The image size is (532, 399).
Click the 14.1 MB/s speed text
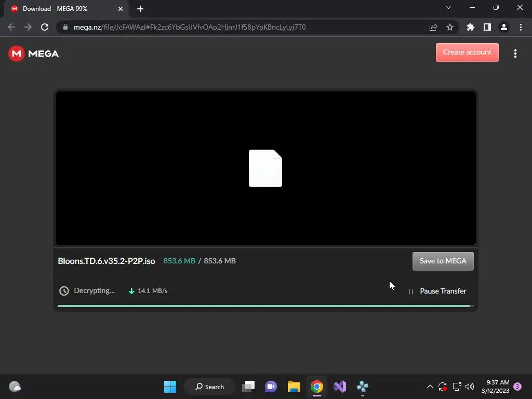coord(152,291)
